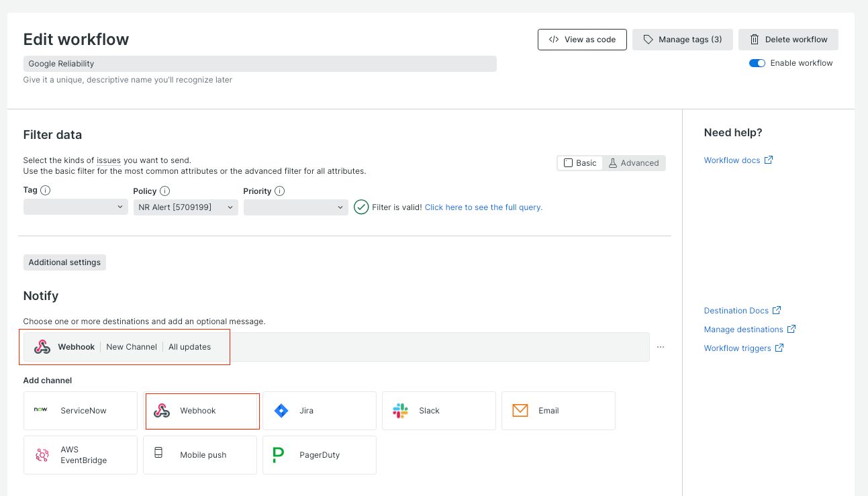868x496 pixels.
Task: Open the Tag dropdown
Action: pyautogui.click(x=75, y=207)
